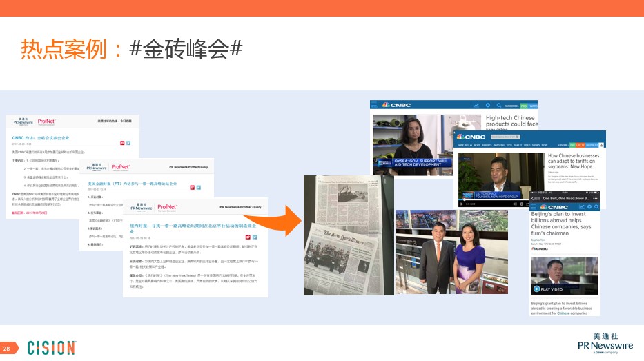The width and height of the screenshot is (644, 361).
Task: Open hamburger menu in mobile CNBC header
Action: [534, 207]
